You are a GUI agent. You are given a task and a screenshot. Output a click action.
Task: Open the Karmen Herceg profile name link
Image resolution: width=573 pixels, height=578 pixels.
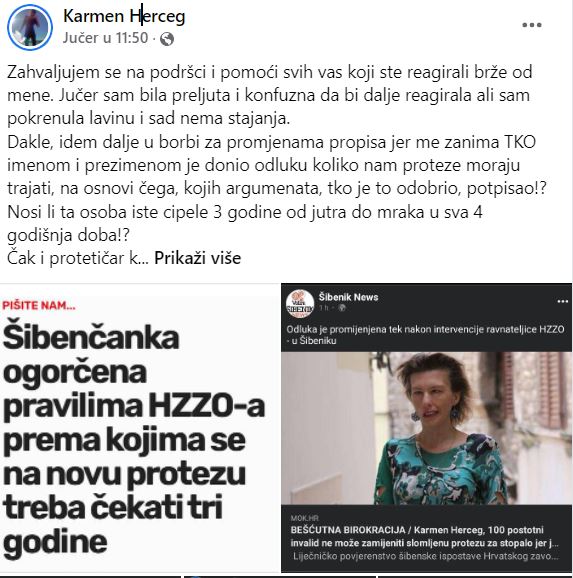124,16
